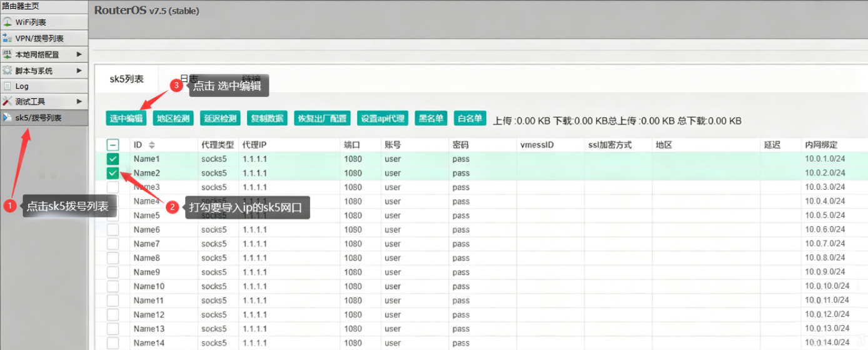Screen dimensions: 868x350
Task: Check the box for the 10.0.3.0/24 row
Action: [x=113, y=187]
